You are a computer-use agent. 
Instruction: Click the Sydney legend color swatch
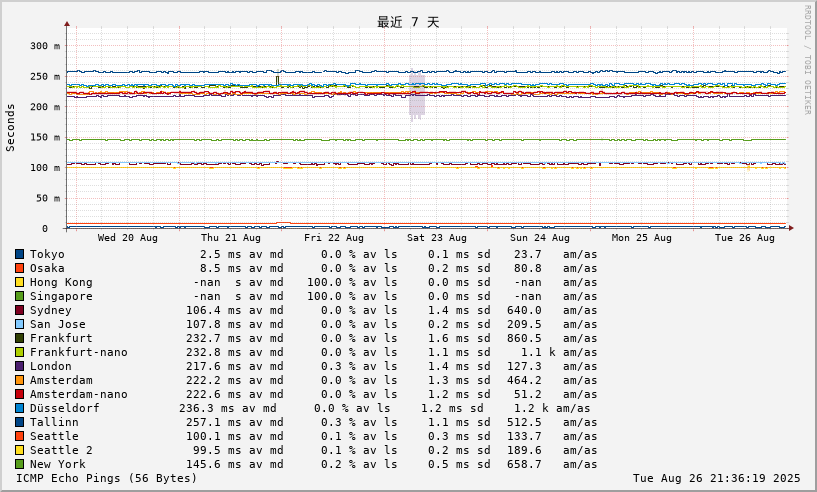(19, 311)
